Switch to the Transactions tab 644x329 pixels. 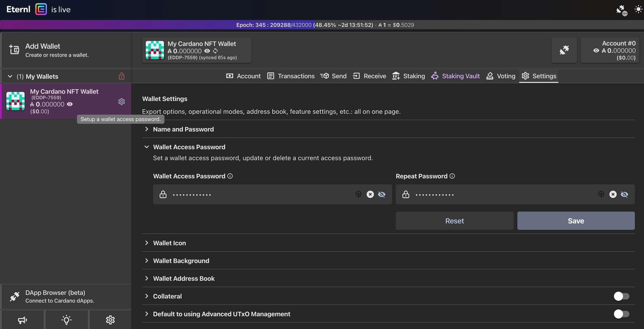pos(291,76)
